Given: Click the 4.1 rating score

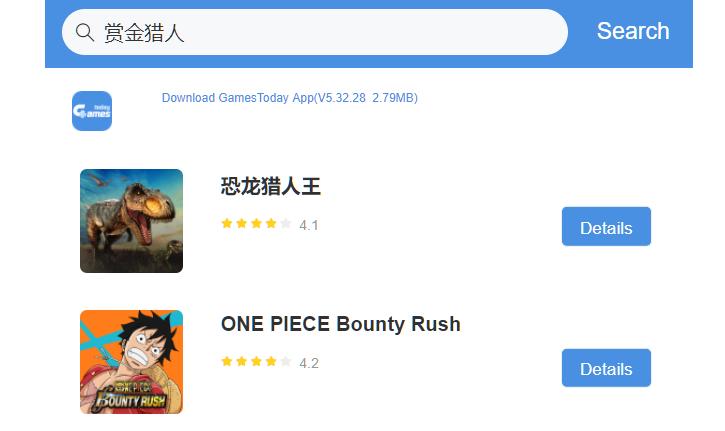Looking at the screenshot, I should tap(309, 225).
